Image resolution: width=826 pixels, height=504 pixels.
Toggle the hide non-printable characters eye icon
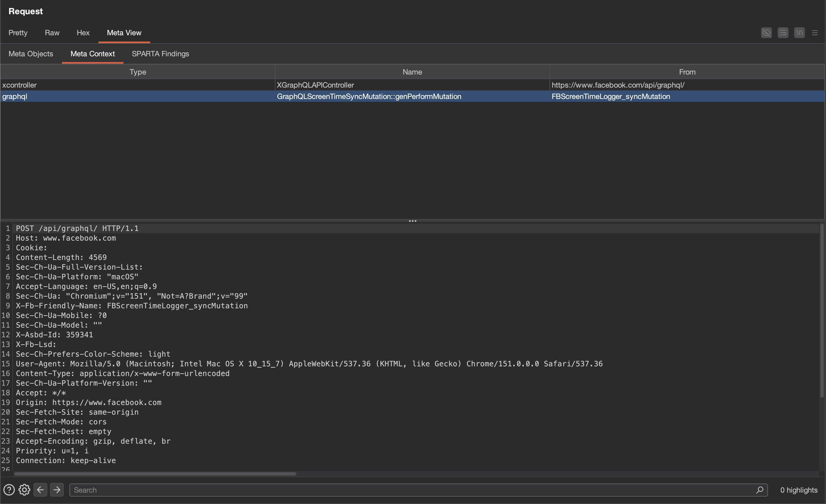pos(766,32)
